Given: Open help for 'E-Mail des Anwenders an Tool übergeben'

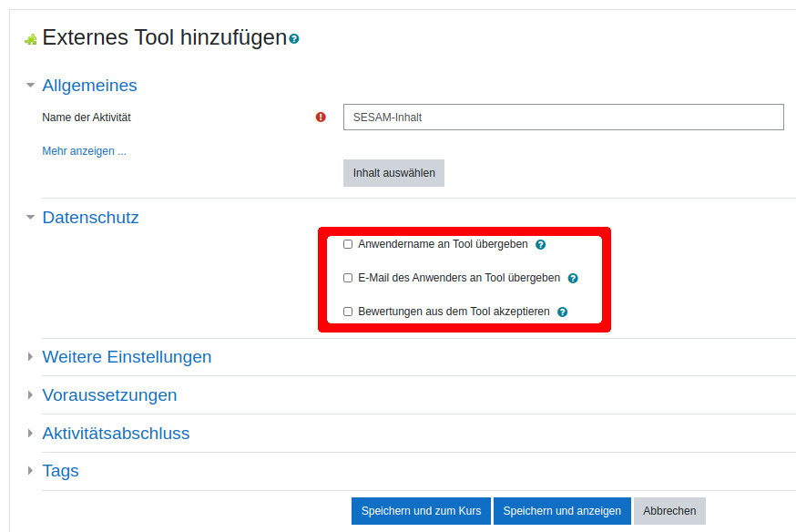Looking at the screenshot, I should [x=573, y=278].
